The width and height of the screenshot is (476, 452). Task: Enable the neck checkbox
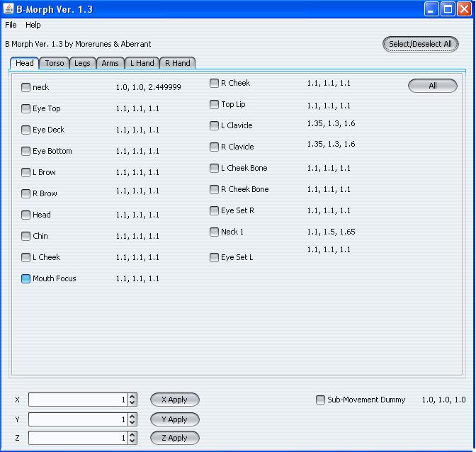coord(26,88)
